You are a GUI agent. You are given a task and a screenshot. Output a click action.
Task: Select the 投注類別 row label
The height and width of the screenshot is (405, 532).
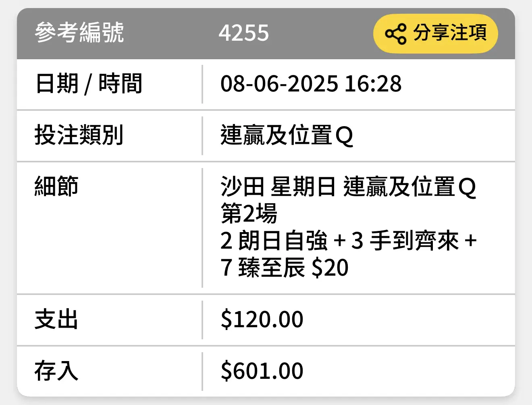[x=79, y=135]
